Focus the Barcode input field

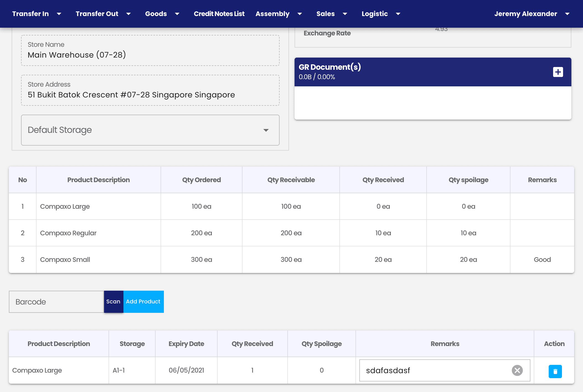[56, 302]
